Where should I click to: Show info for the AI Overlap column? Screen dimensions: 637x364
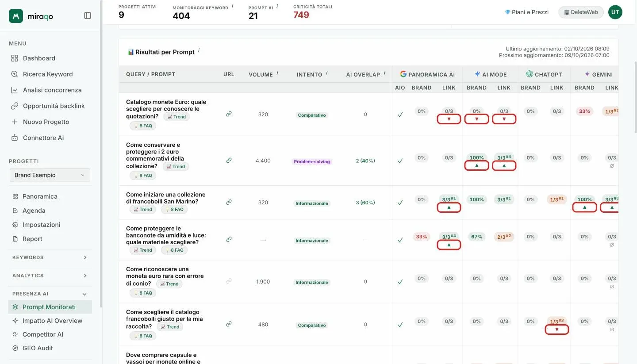coord(385,73)
